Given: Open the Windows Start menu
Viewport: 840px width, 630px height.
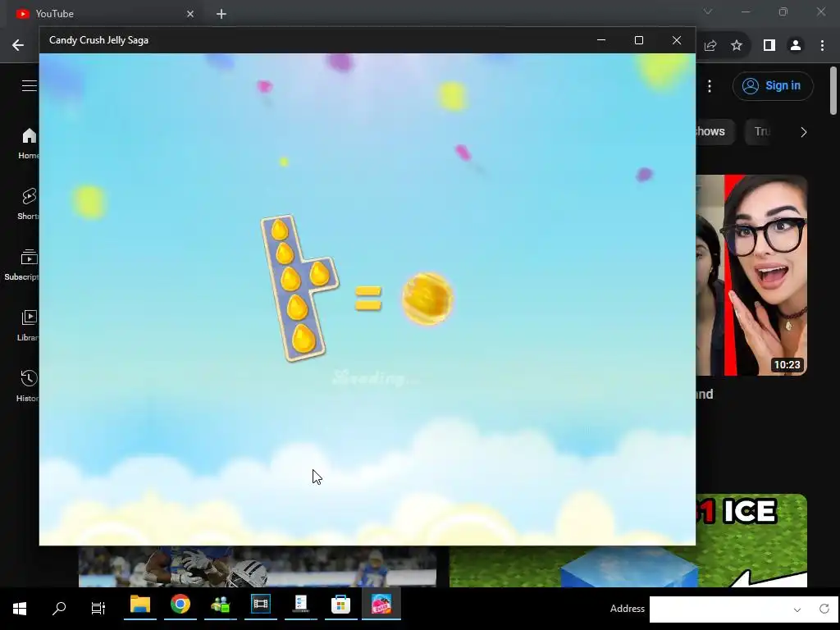Looking at the screenshot, I should coord(20,609).
